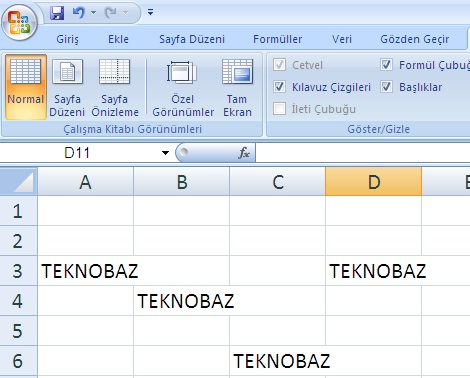Select highlighted column D header
The width and height of the screenshot is (470, 378).
pyautogui.click(x=374, y=181)
